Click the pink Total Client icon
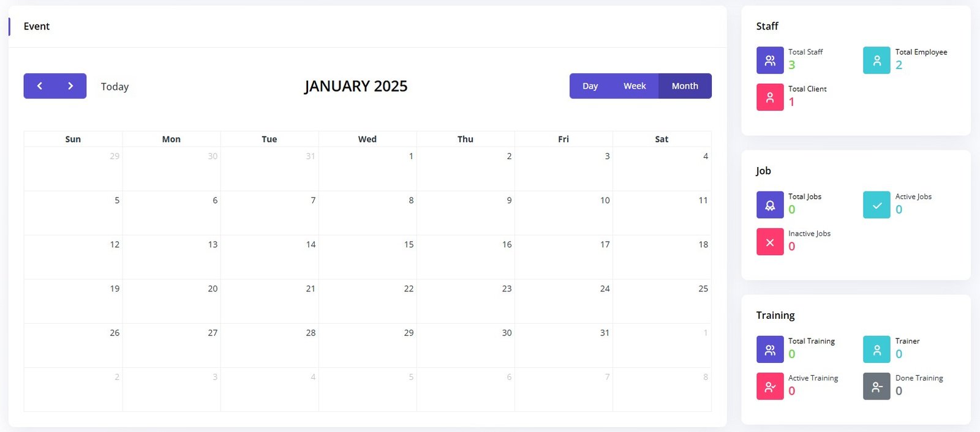Screen dimensions: 980x432 770,97
